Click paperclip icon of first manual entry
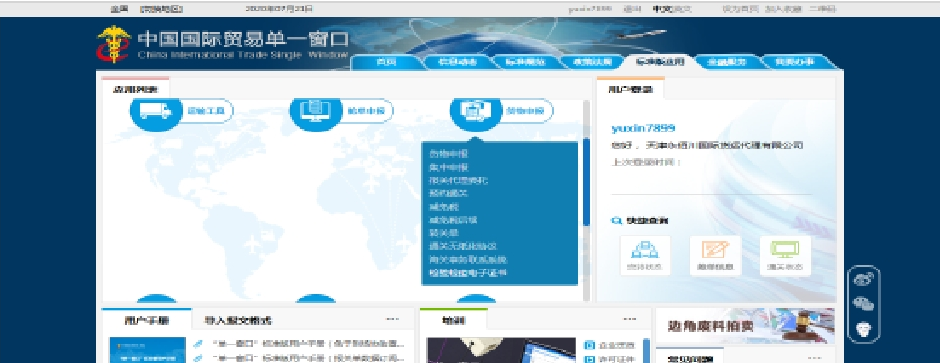 coord(199,344)
